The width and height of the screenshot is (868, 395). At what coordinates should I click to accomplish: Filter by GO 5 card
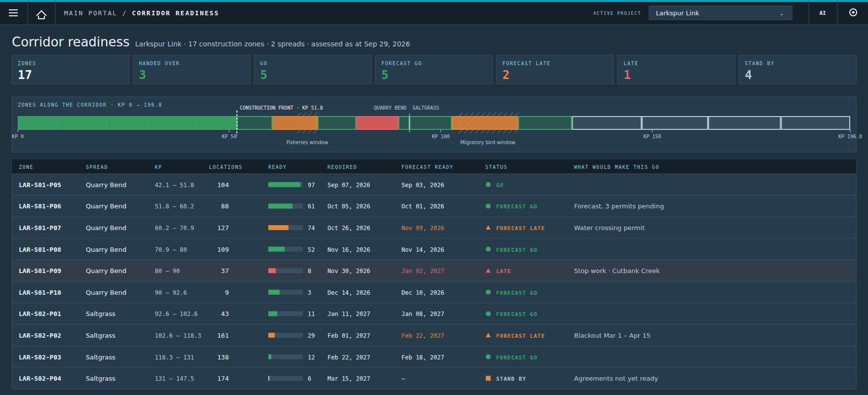[313, 70]
